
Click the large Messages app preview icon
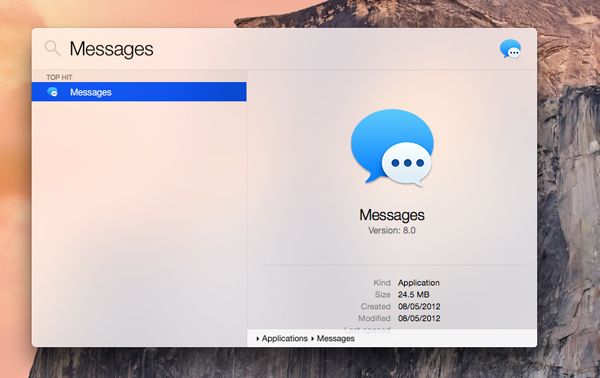(392, 148)
